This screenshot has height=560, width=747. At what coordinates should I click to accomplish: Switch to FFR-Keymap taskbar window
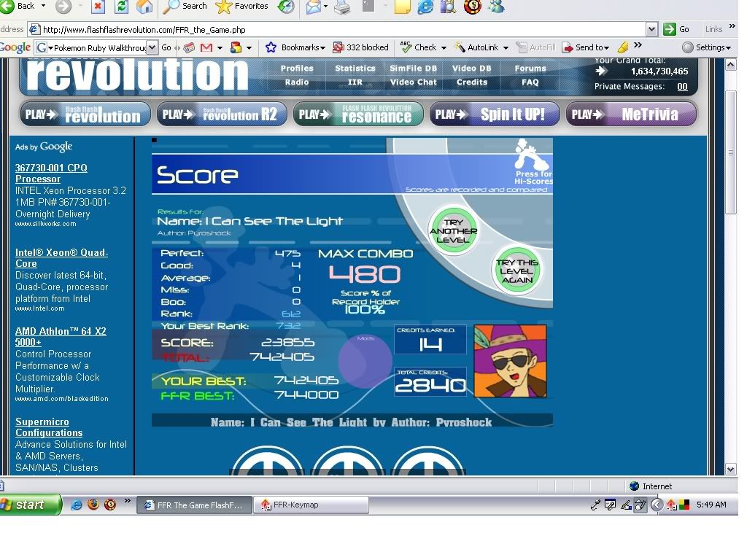tap(310, 505)
